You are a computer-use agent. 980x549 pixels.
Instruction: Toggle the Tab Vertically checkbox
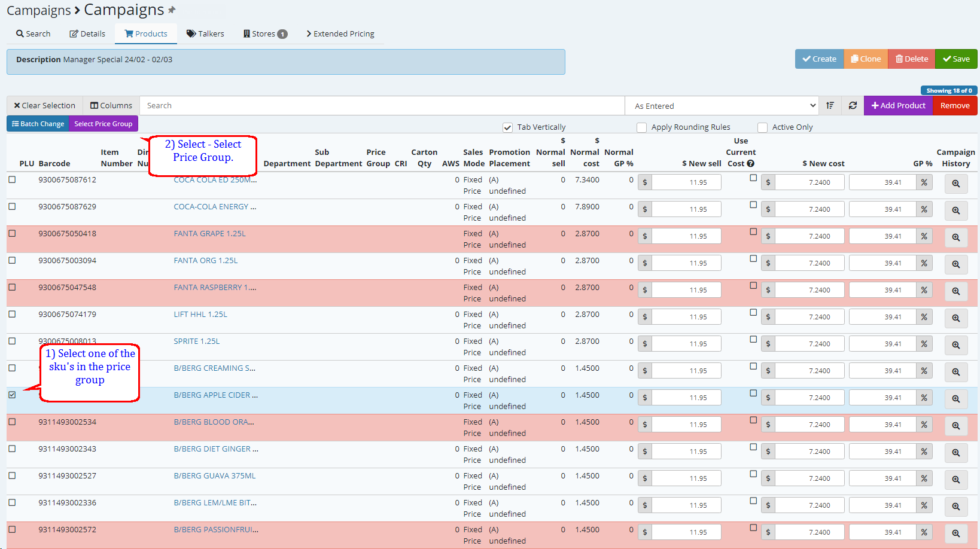(507, 127)
